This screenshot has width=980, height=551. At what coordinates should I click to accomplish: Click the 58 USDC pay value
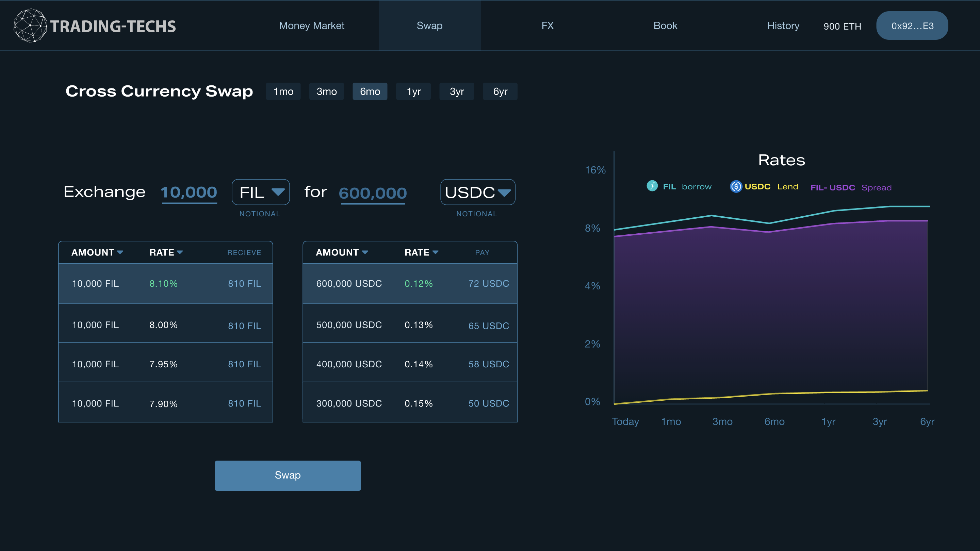[489, 364]
